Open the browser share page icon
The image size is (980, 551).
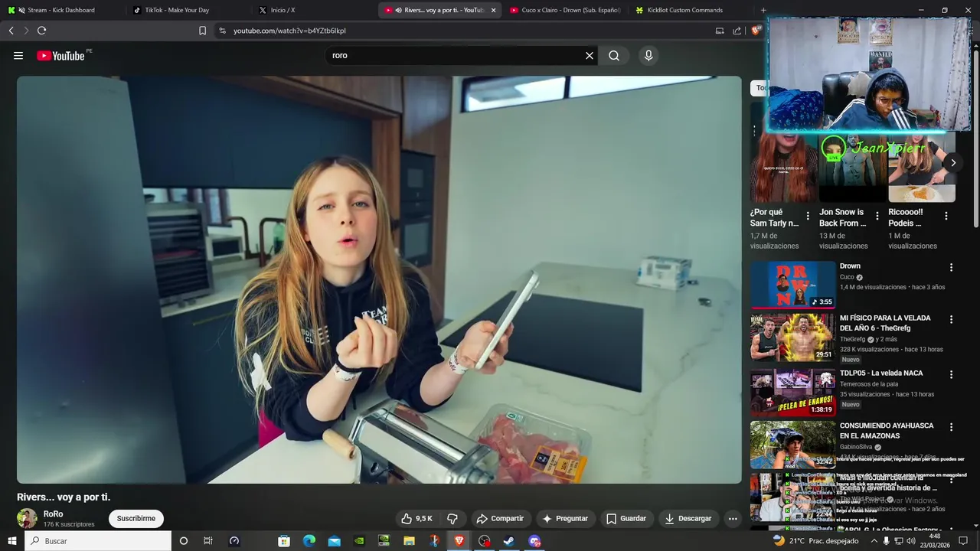click(737, 31)
